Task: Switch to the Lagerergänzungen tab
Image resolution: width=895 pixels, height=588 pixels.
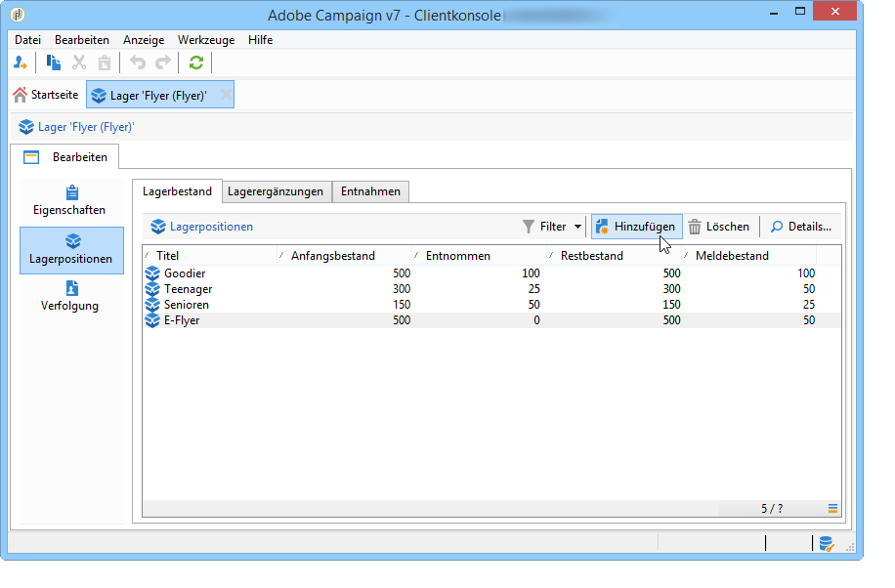Action: click(276, 191)
